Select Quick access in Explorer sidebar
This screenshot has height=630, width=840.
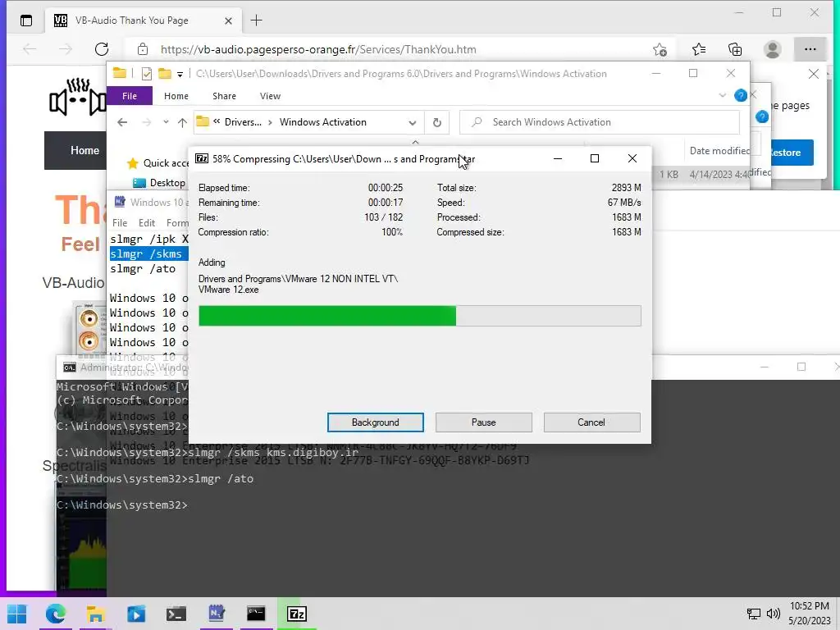158,163
